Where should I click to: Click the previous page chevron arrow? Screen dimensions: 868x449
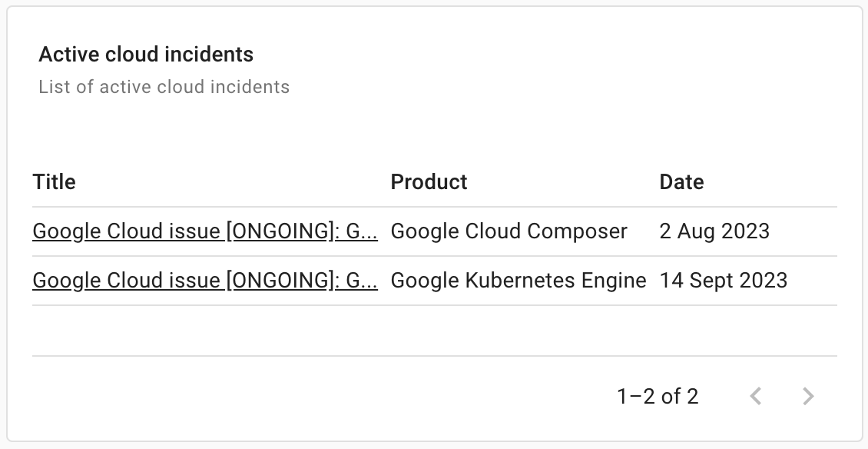click(756, 396)
